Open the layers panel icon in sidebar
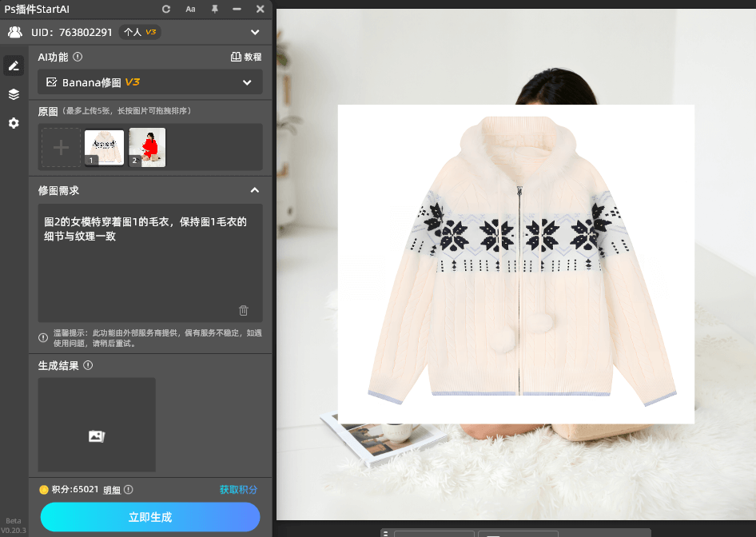Image resolution: width=756 pixels, height=537 pixels. (14, 93)
